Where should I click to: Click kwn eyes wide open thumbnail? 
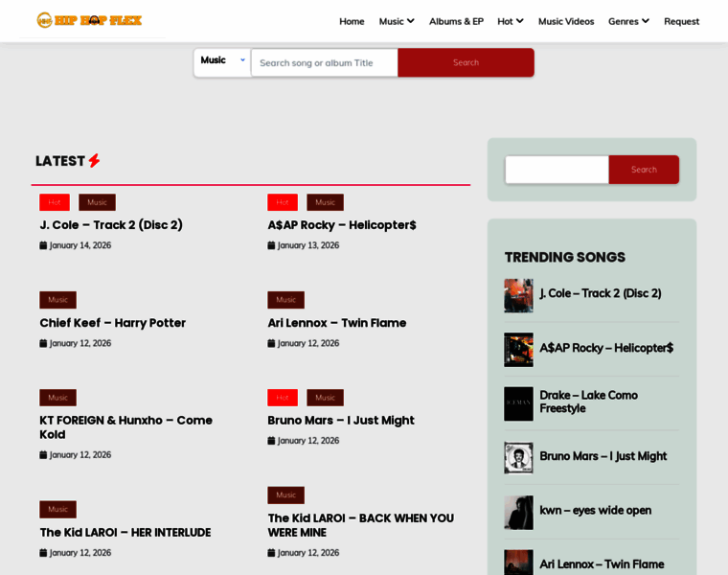coord(518,513)
